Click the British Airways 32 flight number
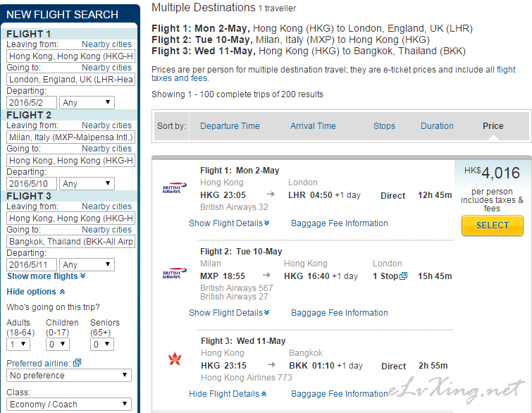Viewport: 532px width, 413px height. coord(234,207)
